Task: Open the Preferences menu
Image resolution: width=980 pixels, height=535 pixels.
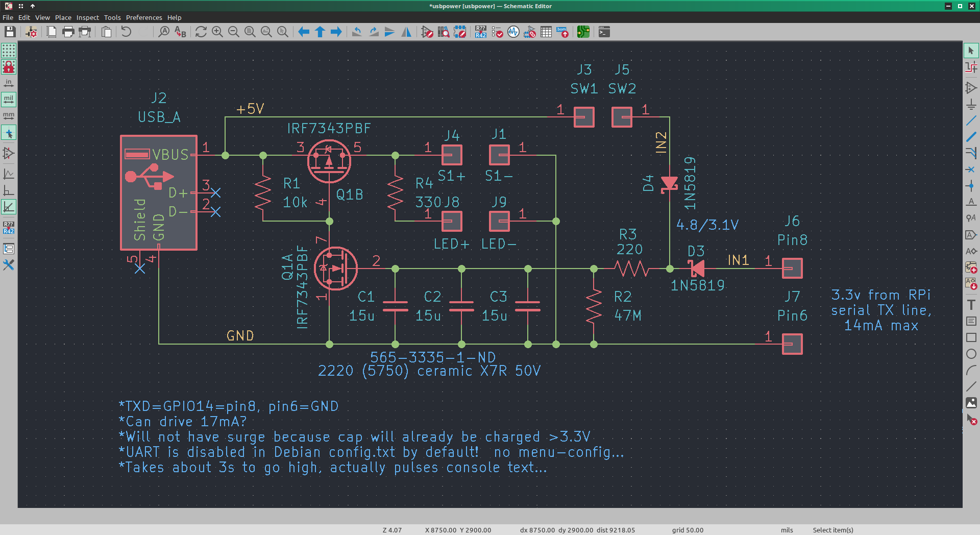Action: tap(144, 17)
